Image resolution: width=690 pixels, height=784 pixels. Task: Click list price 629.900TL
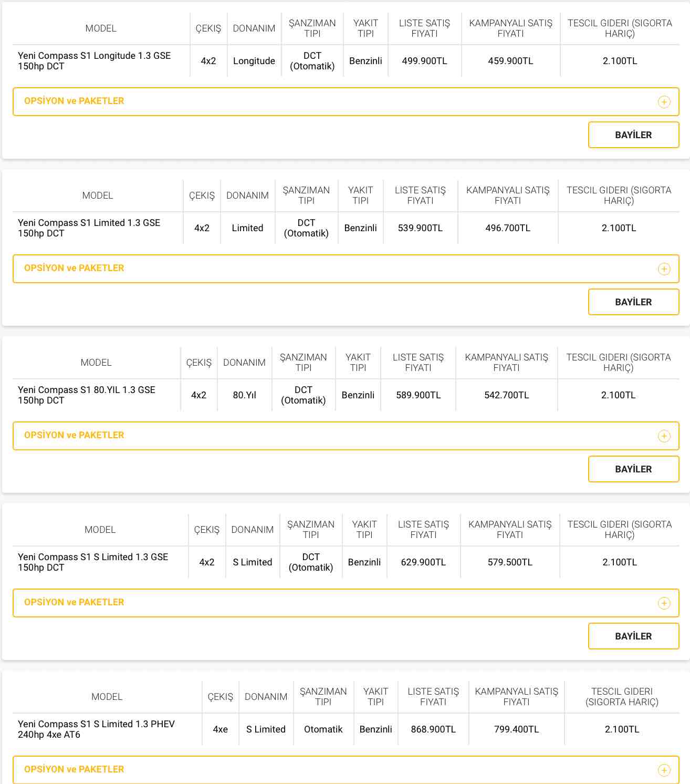click(423, 562)
